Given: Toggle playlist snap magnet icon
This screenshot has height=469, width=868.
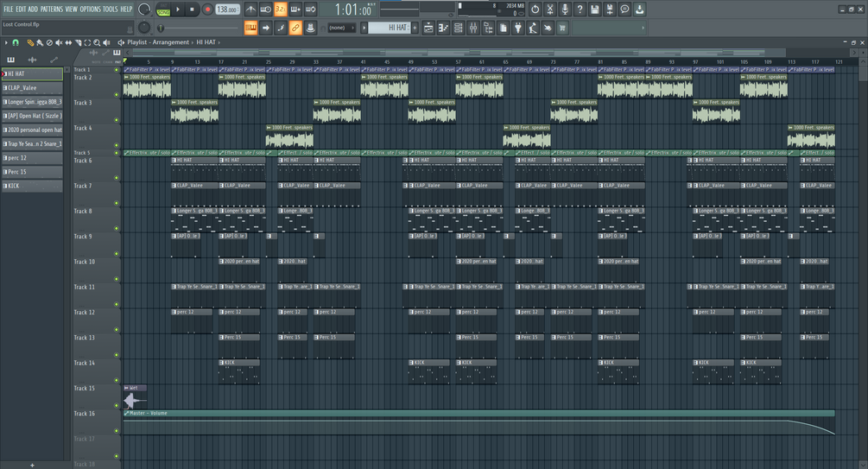Looking at the screenshot, I should click(x=16, y=42).
